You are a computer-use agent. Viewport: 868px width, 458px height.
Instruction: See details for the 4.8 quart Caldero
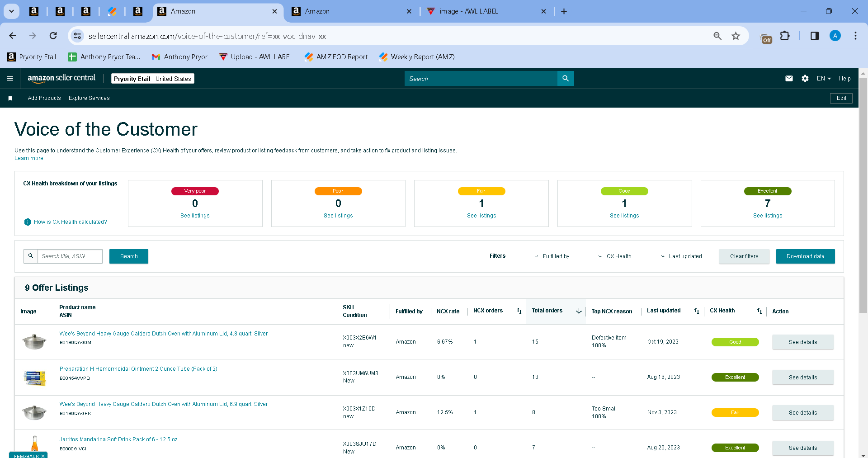click(803, 342)
